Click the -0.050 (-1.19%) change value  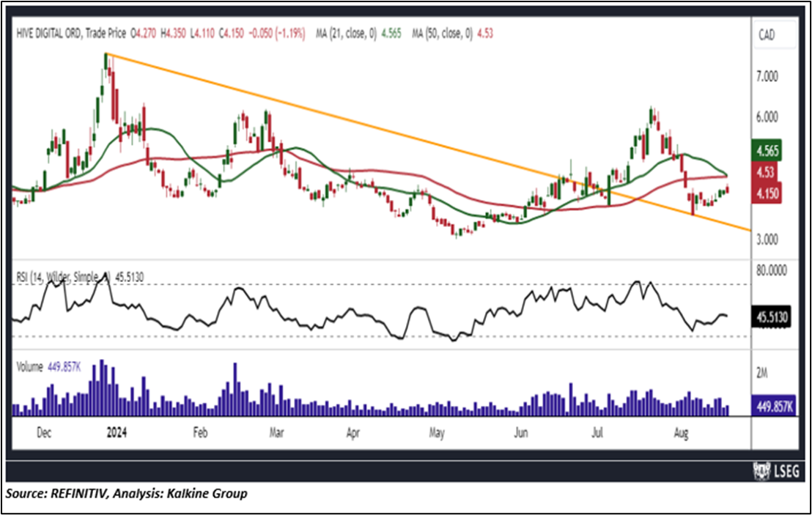pos(277,34)
